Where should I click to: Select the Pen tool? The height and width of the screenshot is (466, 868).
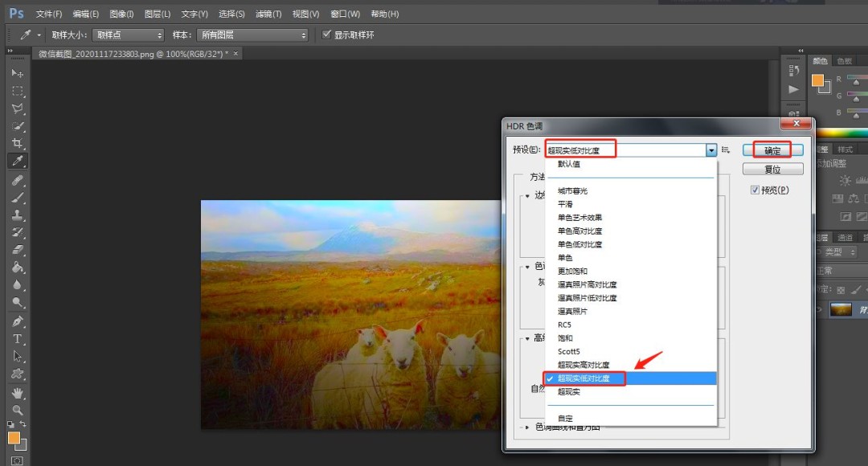(x=17, y=321)
